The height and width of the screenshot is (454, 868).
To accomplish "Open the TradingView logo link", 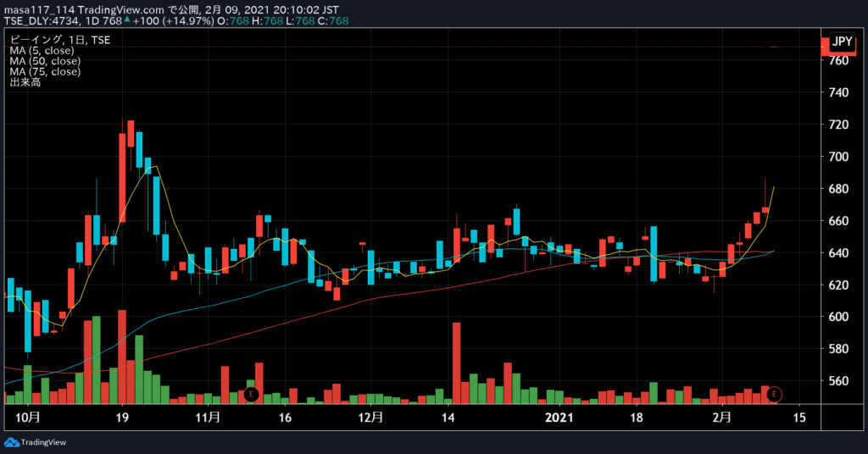I will pyautogui.click(x=35, y=442).
